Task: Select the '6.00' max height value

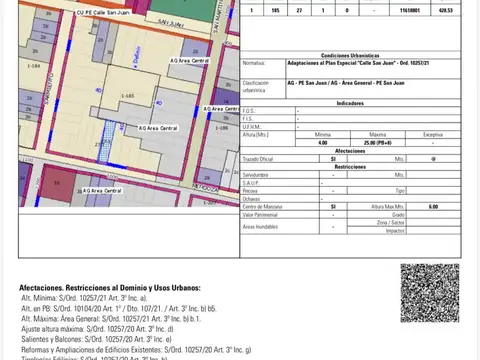Action: (x=433, y=207)
